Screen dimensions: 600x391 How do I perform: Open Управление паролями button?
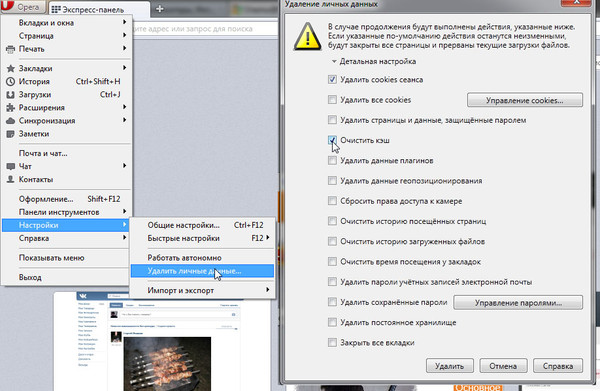(518, 303)
